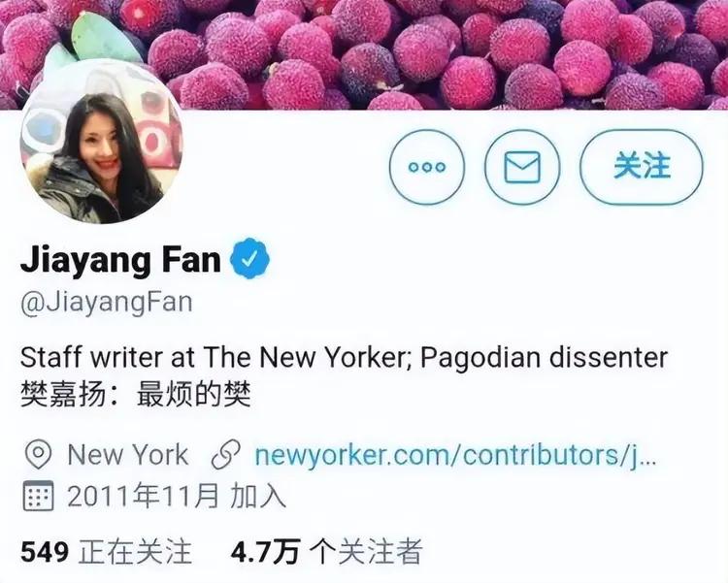The width and height of the screenshot is (728, 583).
Task: Click the 4.7万 follower count number
Action: tap(266, 551)
